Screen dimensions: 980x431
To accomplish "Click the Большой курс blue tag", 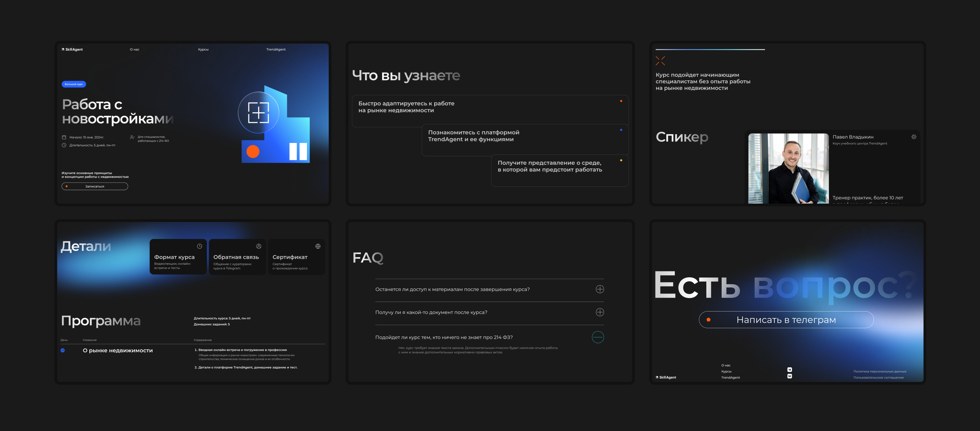I will pos(74,84).
